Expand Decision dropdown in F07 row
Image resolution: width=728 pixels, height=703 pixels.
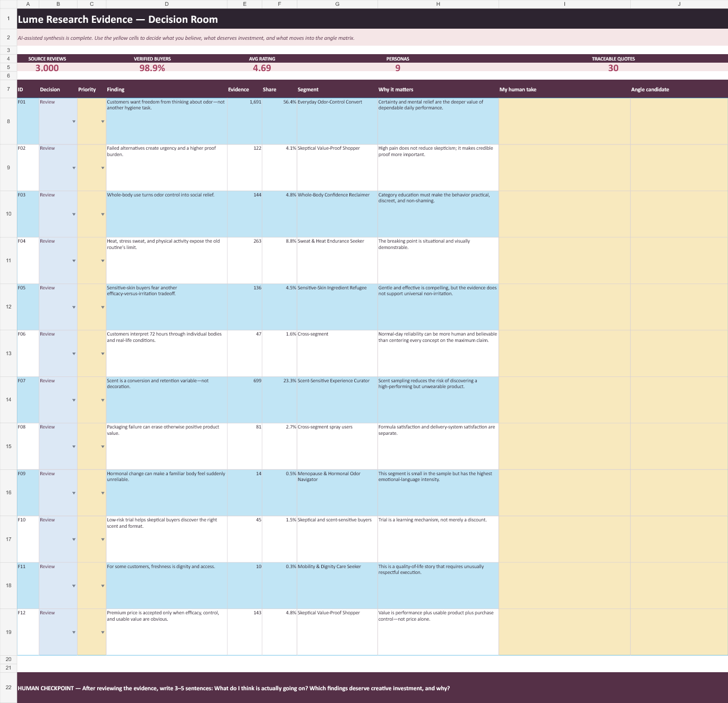[74, 400]
